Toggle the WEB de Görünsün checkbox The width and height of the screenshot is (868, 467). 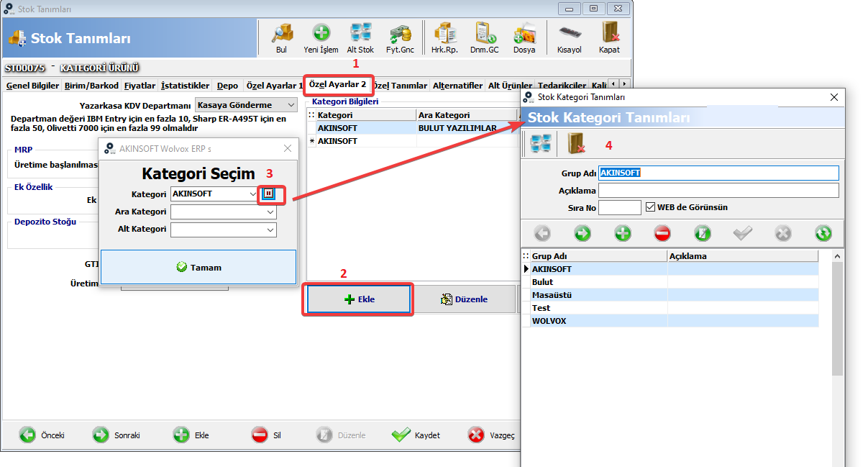pyautogui.click(x=651, y=207)
